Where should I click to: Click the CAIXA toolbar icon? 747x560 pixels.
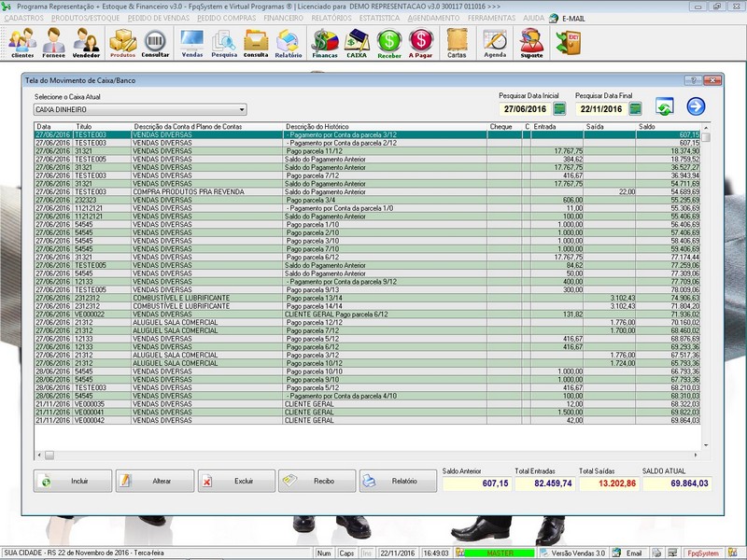(x=357, y=42)
